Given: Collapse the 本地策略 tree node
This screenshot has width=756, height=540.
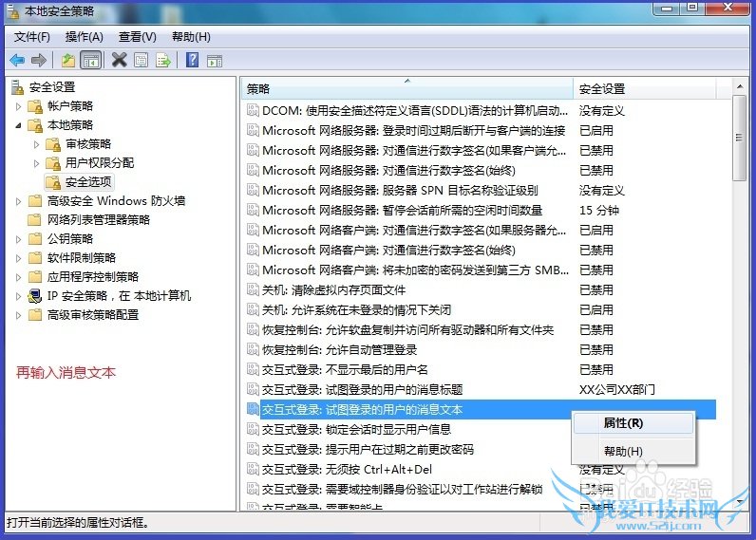Looking at the screenshot, I should [18, 125].
